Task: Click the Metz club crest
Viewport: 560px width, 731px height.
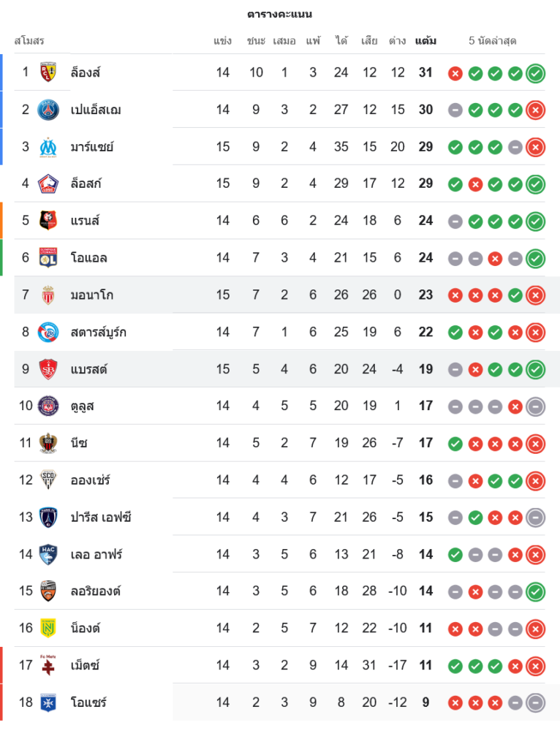Action: (48, 665)
